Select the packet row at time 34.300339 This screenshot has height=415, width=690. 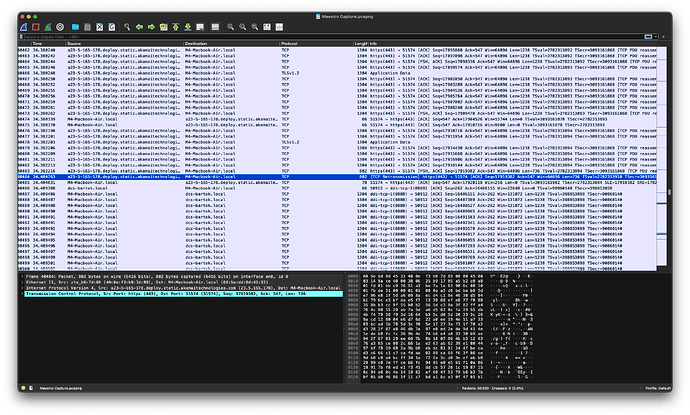tap(337, 119)
